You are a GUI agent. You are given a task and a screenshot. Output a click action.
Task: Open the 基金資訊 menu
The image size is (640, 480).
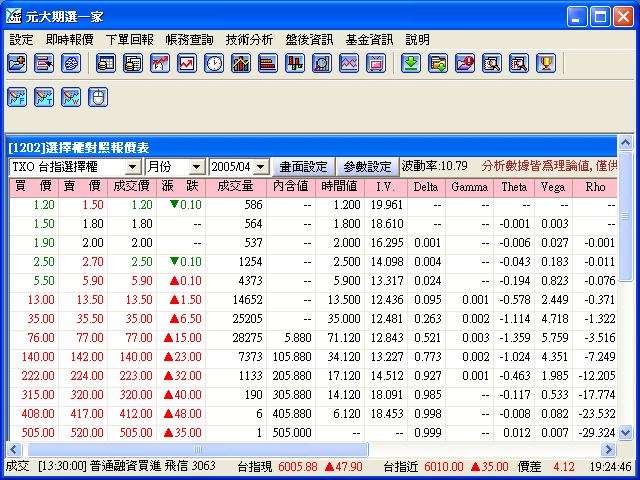pos(369,40)
